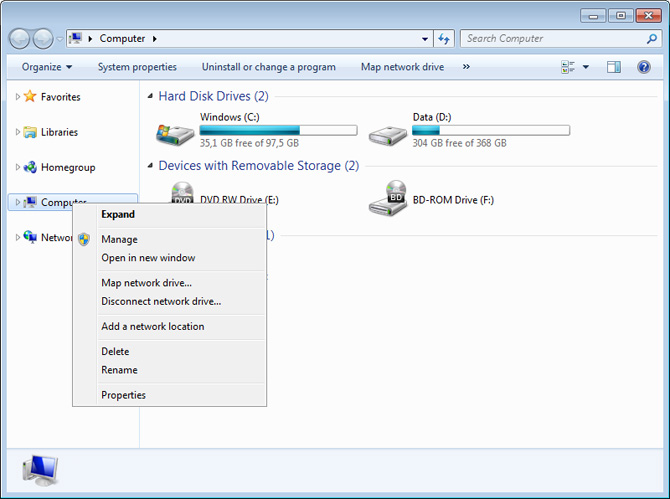Choose Disconnect network drive...

click(170, 302)
